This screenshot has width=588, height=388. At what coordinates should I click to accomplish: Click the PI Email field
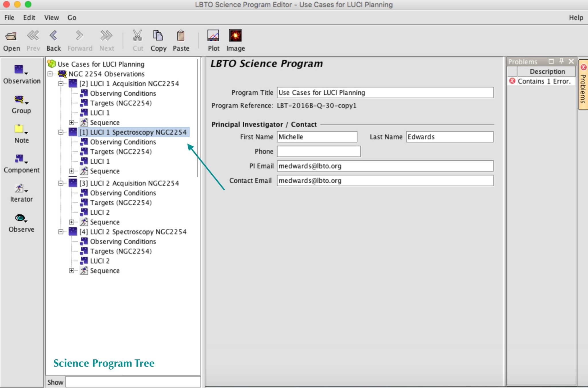[x=385, y=166]
